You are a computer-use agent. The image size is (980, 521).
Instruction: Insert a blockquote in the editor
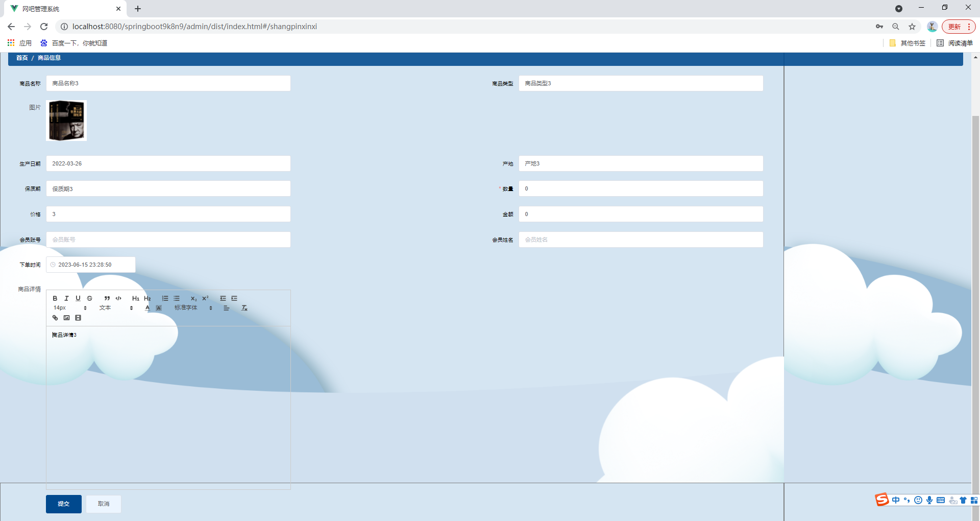107,298
